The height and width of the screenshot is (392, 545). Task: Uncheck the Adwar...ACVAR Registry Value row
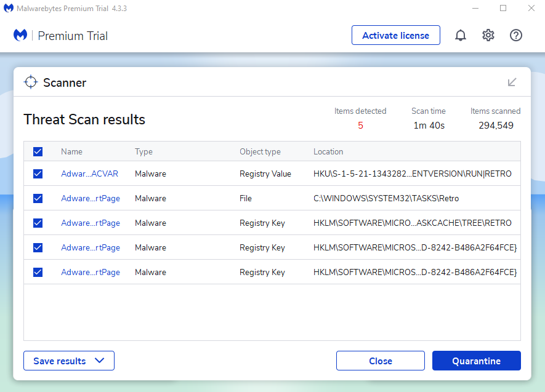click(x=38, y=174)
